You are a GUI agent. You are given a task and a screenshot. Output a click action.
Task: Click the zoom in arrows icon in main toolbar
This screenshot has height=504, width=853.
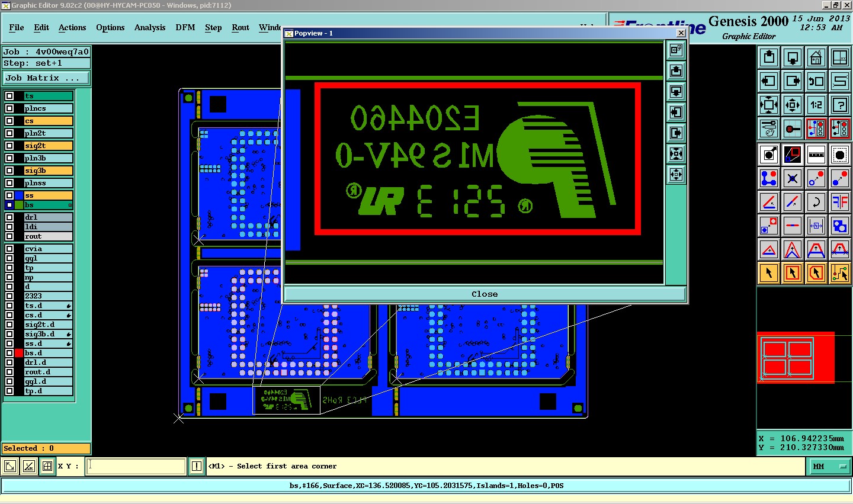point(769,105)
